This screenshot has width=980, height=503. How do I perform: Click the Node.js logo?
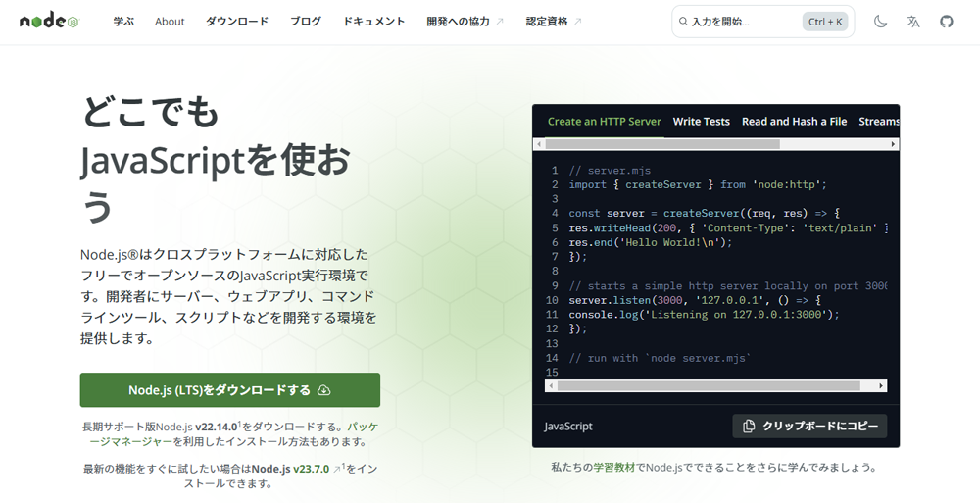click(x=49, y=21)
